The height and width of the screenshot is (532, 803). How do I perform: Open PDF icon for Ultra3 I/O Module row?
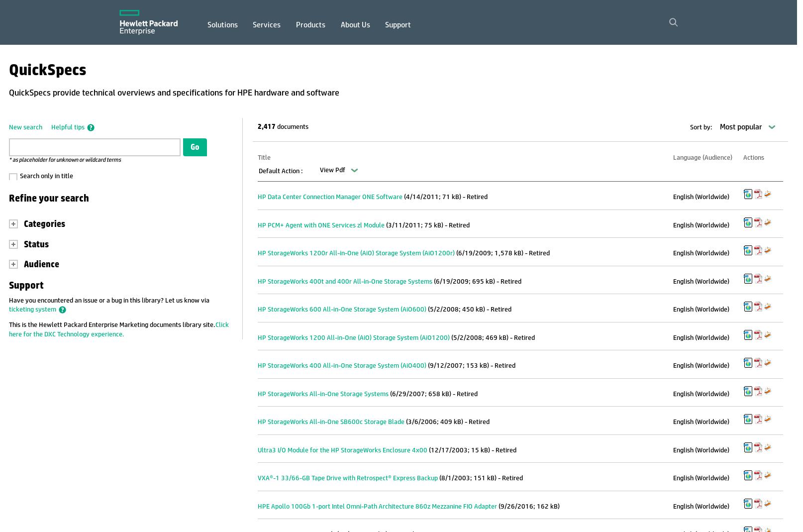pos(758,447)
